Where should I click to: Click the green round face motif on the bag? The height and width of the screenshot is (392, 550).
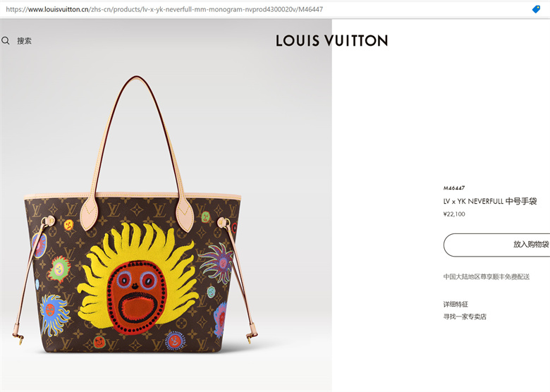59,269
